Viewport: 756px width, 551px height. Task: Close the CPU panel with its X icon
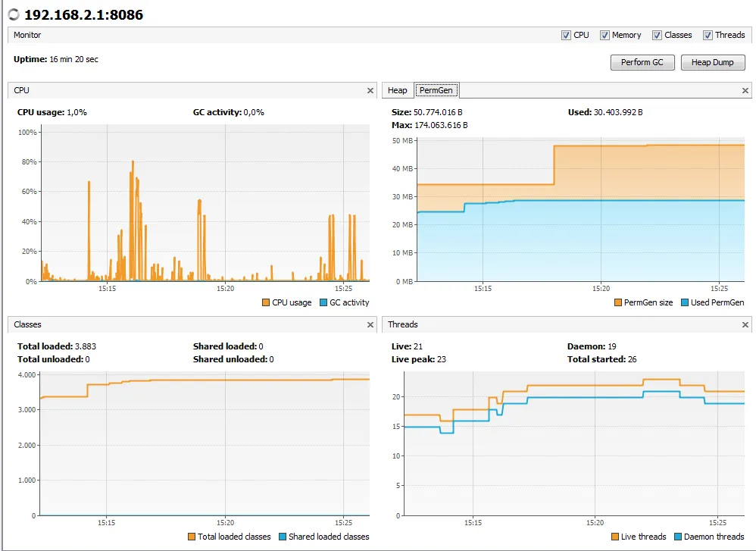coord(370,90)
